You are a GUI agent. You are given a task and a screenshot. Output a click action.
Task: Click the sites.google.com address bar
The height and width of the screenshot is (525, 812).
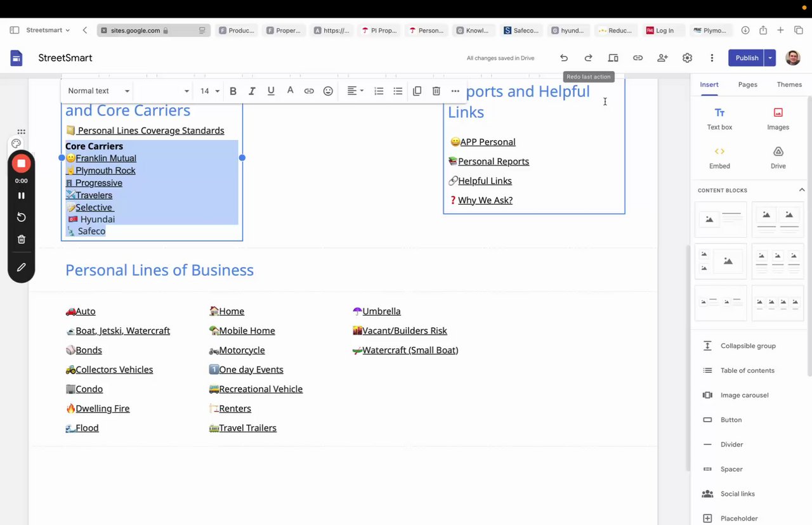coord(154,30)
